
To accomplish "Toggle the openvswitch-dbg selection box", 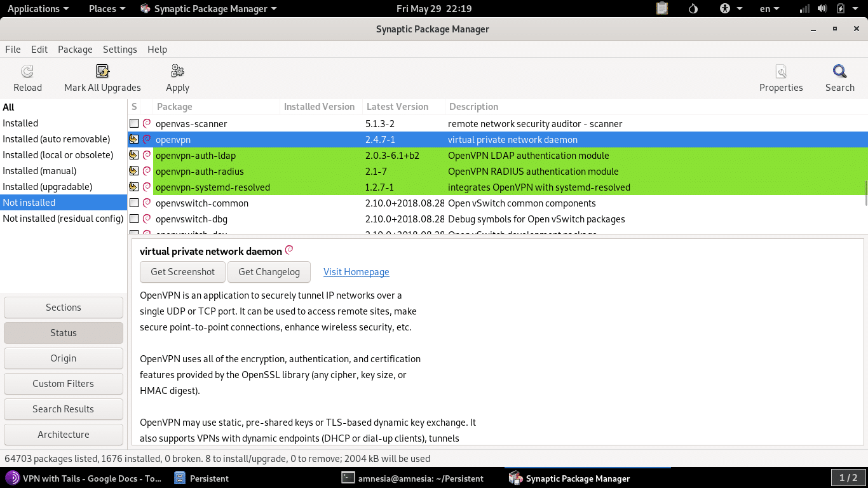I will click(135, 219).
